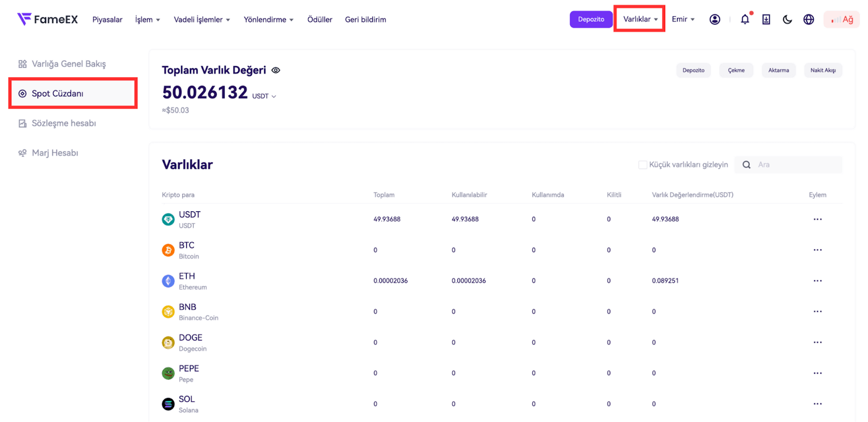Click the 50.026132 total value

pyautogui.click(x=205, y=92)
